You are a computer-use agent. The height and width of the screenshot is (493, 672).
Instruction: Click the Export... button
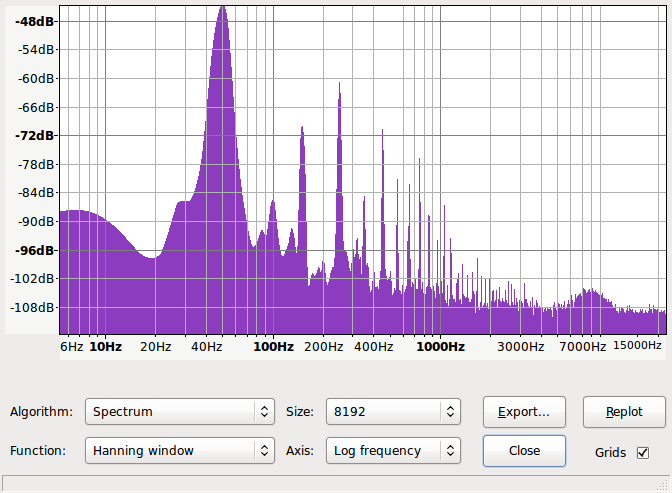[524, 412]
